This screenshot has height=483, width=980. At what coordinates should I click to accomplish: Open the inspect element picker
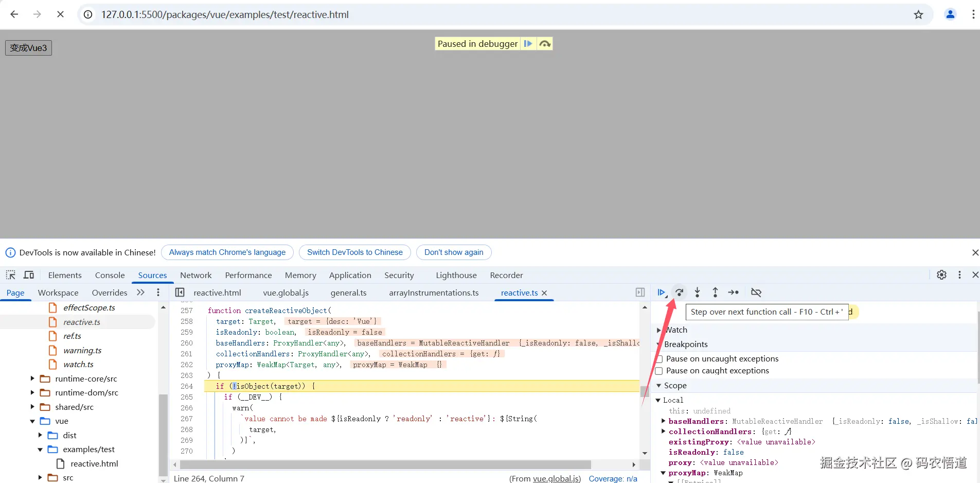click(11, 275)
